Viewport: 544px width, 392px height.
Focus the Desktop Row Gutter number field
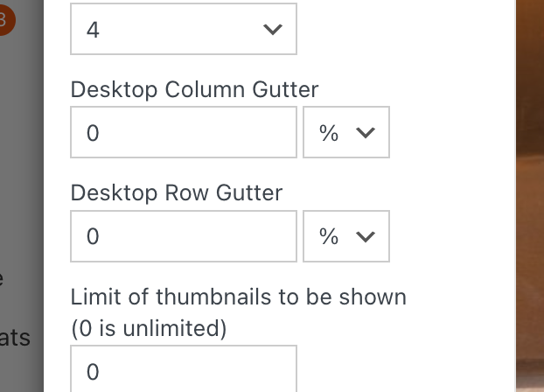(x=183, y=236)
